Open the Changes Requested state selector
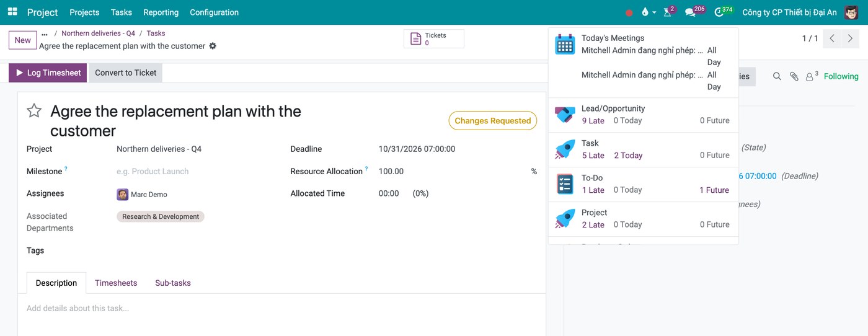The width and height of the screenshot is (868, 336). (x=493, y=121)
